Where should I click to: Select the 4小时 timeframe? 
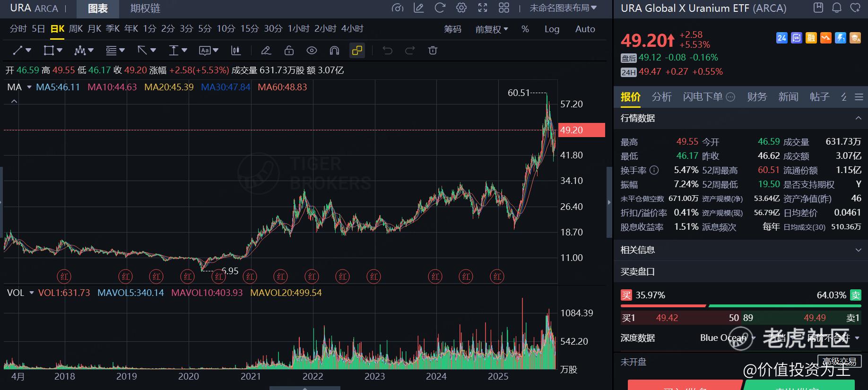(x=353, y=29)
